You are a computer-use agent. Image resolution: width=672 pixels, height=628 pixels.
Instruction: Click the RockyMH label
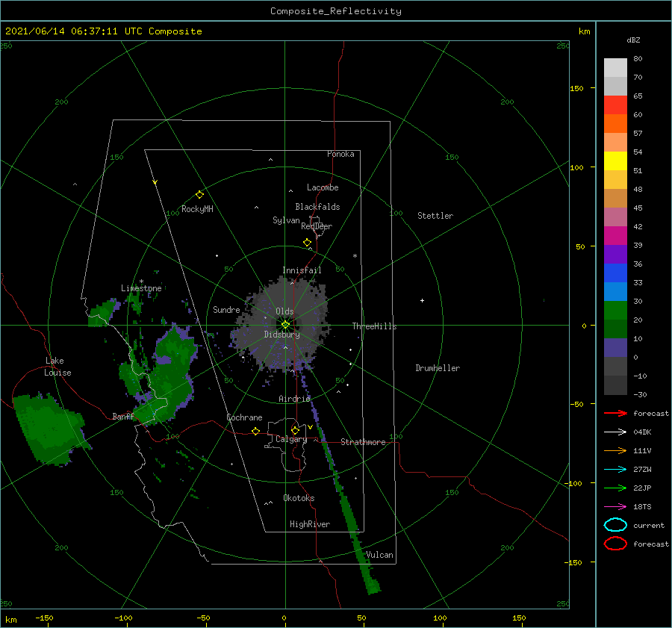point(197,209)
